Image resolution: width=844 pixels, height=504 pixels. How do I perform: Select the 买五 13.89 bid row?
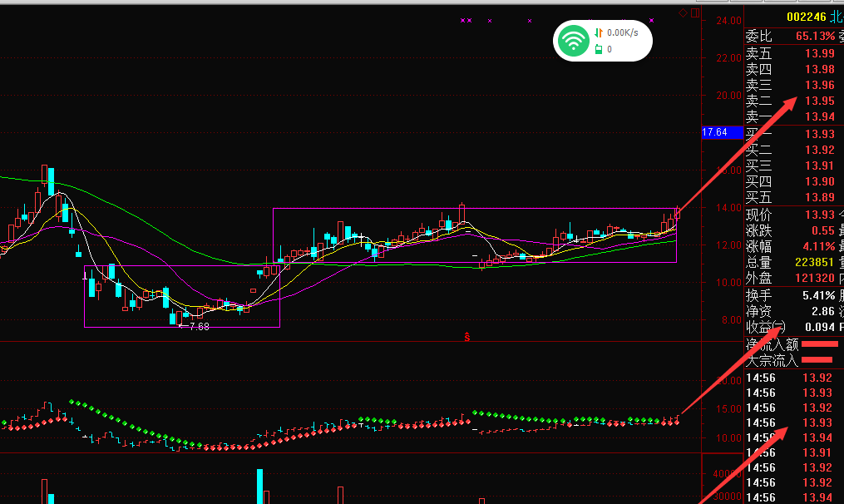pyautogui.click(x=790, y=197)
